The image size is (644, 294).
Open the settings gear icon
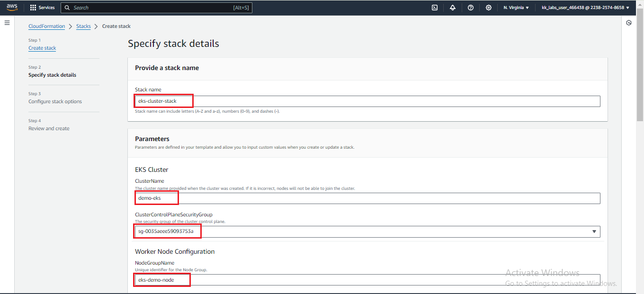click(x=488, y=8)
